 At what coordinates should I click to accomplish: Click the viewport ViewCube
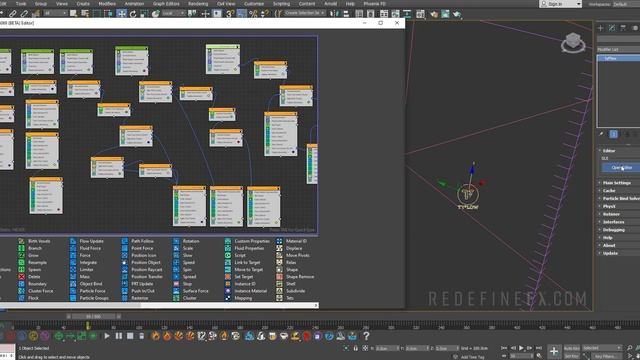pyautogui.click(x=573, y=42)
